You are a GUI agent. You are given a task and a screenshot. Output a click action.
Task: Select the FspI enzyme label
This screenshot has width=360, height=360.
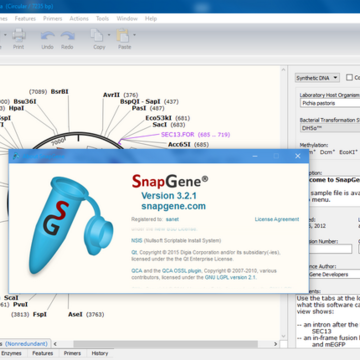(x=40, y=314)
